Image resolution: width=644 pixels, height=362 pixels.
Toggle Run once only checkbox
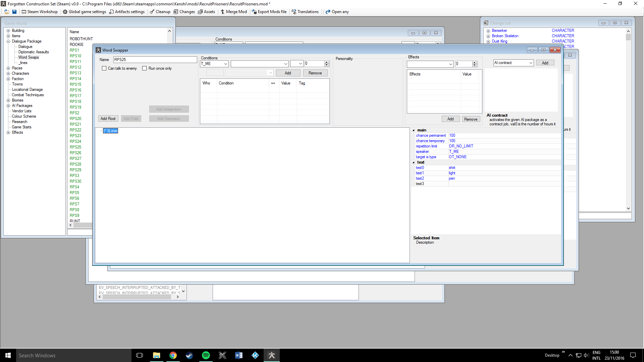point(145,68)
